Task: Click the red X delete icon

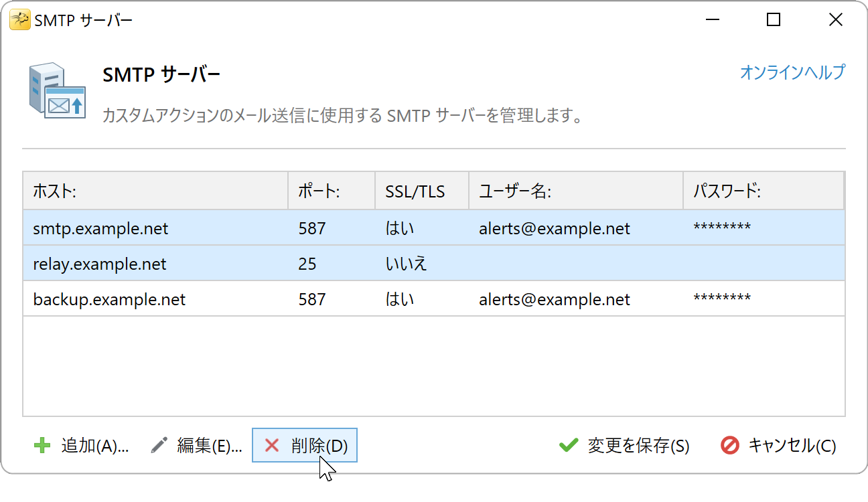Action: (272, 445)
